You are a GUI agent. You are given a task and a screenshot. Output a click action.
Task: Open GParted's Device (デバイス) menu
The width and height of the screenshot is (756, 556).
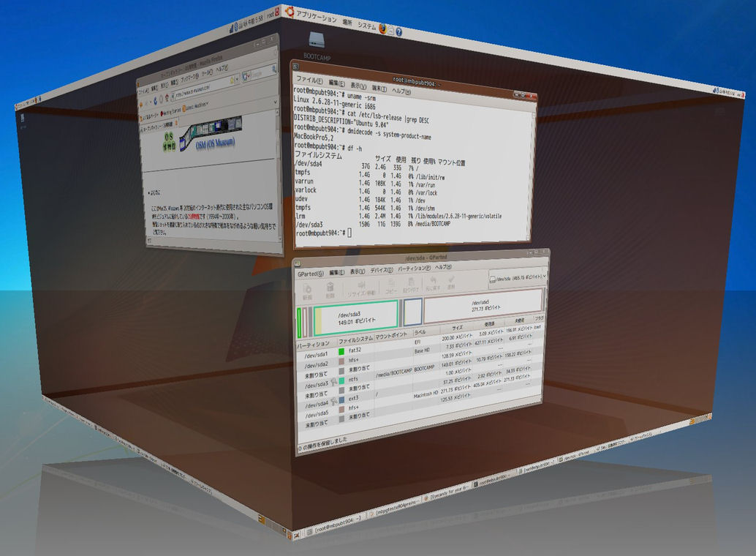tap(382, 270)
